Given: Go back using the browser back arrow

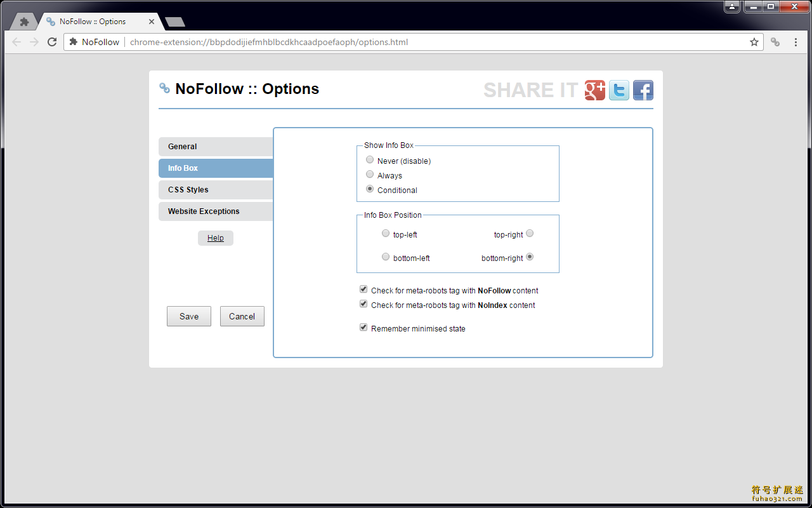Looking at the screenshot, I should tap(16, 42).
